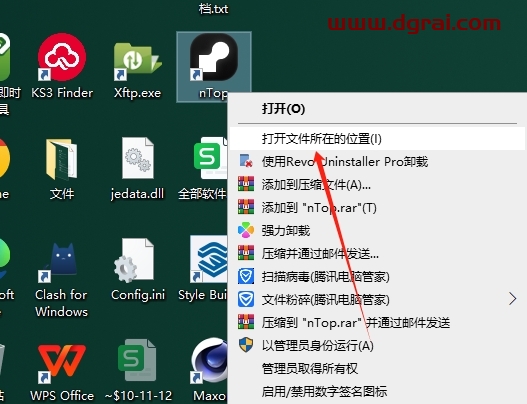Click the WPS Office label text
This screenshot has height=404, width=527.
62,396
